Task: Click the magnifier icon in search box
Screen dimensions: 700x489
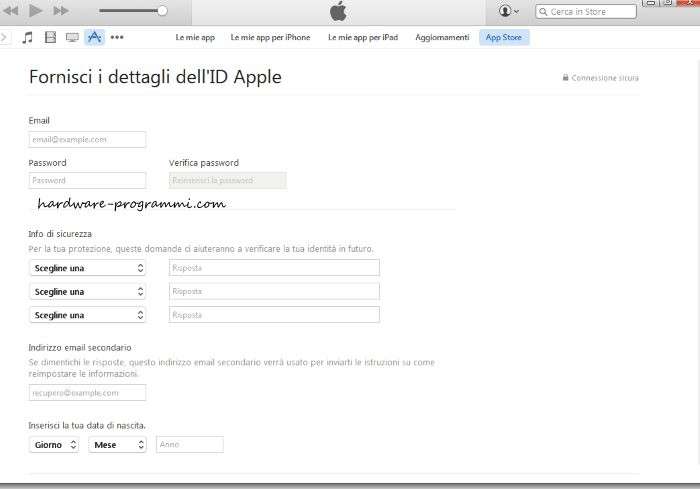Action: [543, 12]
